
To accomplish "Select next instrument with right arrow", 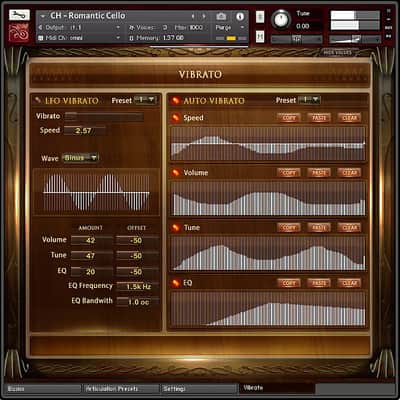I will pos(204,16).
